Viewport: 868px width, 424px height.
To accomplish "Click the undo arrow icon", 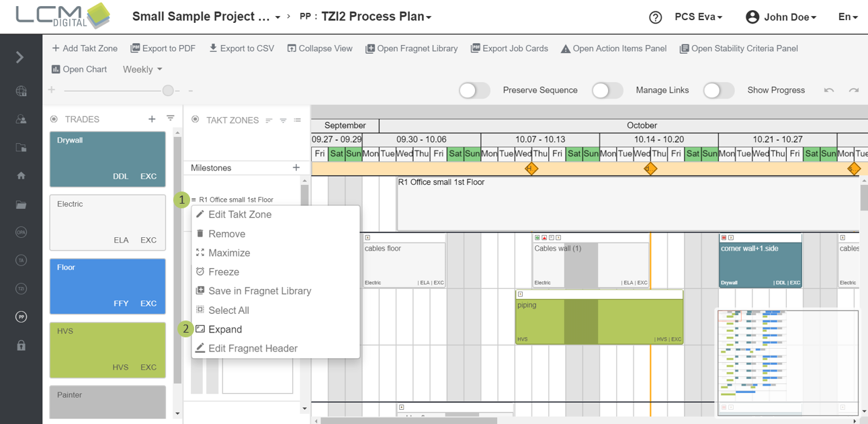I will click(829, 91).
